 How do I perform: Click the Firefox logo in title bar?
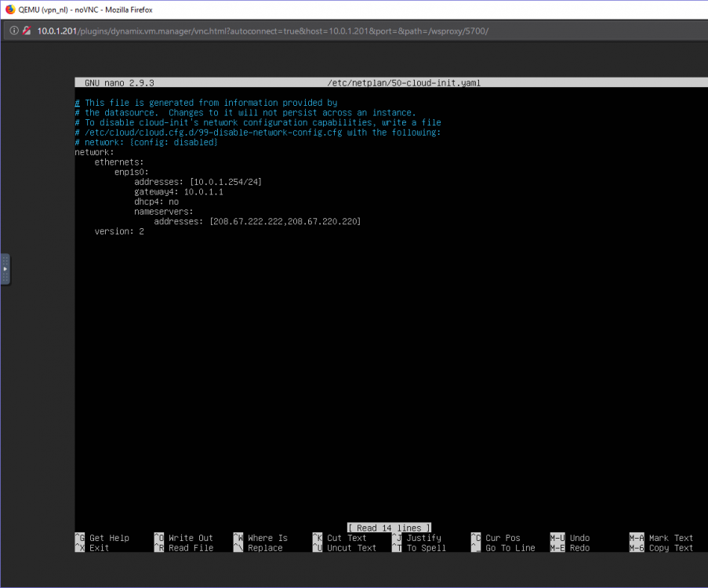pos(10,9)
